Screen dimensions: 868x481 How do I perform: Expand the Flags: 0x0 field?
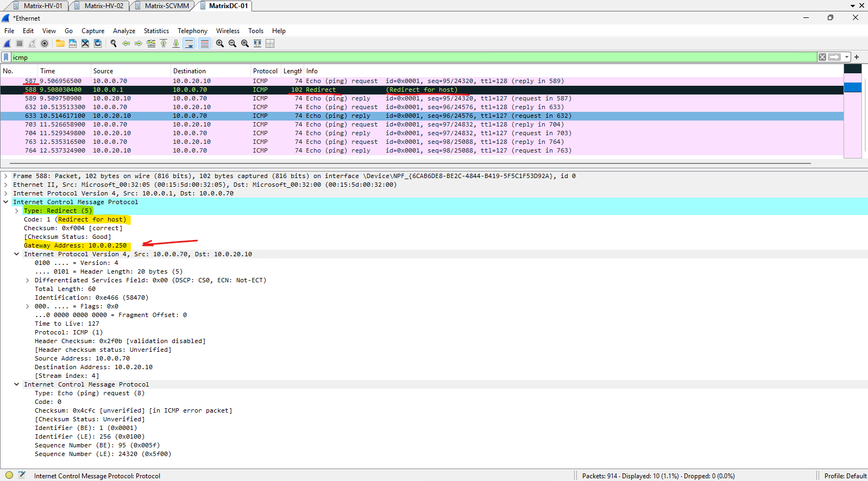point(28,306)
